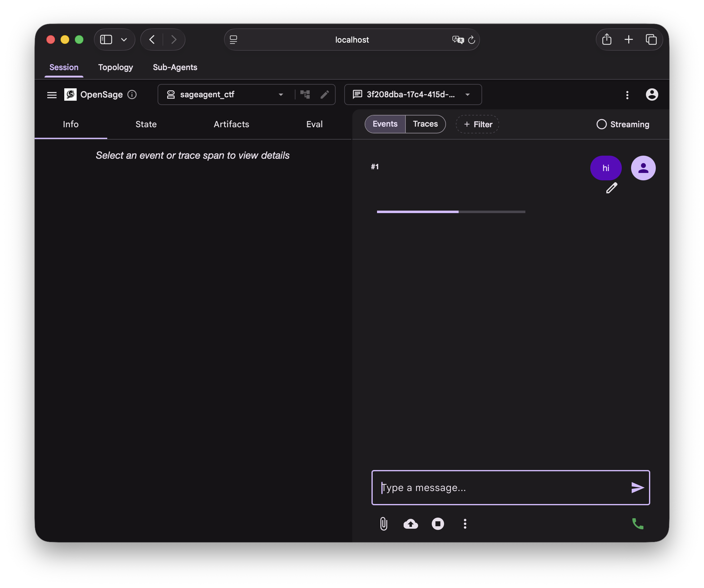704x588 pixels.
Task: Open the three-dot menu in the header
Action: [627, 95]
